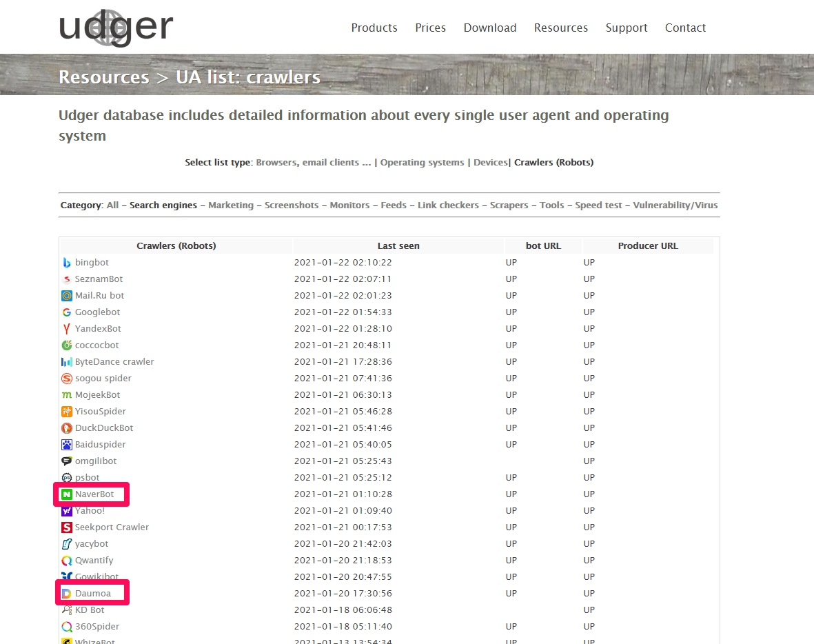Go to the Download menu item

490,28
